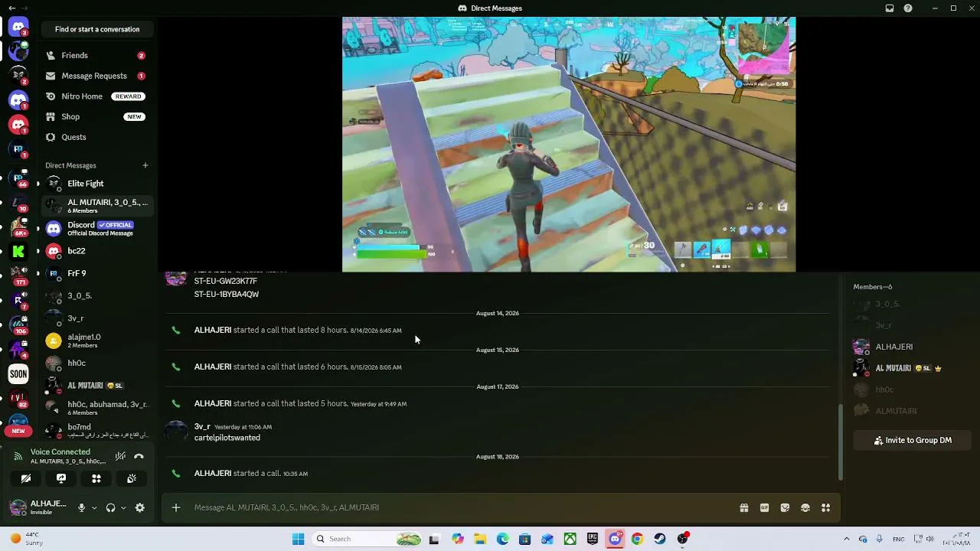Mute the microphone in user panel
980x551 pixels.
81,507
